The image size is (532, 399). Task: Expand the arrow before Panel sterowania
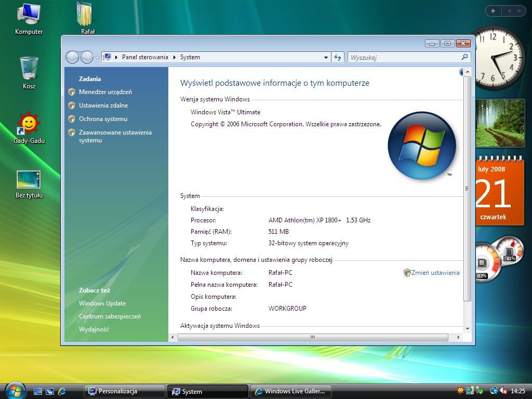116,57
